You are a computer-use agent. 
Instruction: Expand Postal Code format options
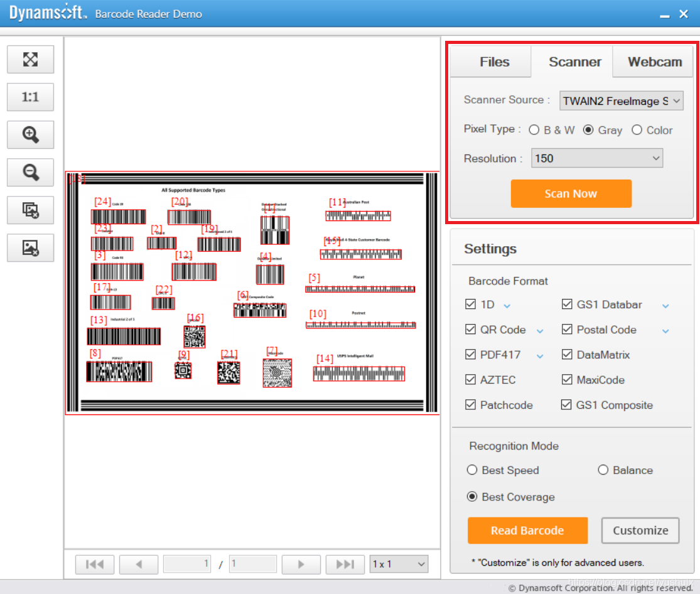click(665, 331)
